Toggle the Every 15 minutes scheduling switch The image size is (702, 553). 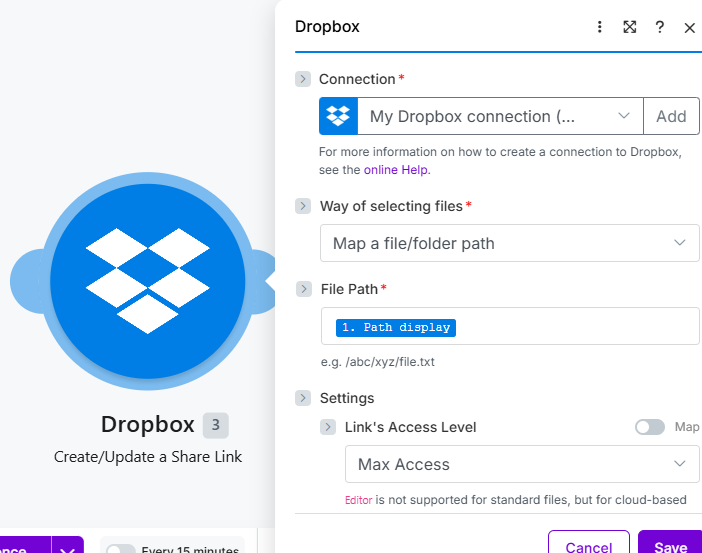[121, 549]
